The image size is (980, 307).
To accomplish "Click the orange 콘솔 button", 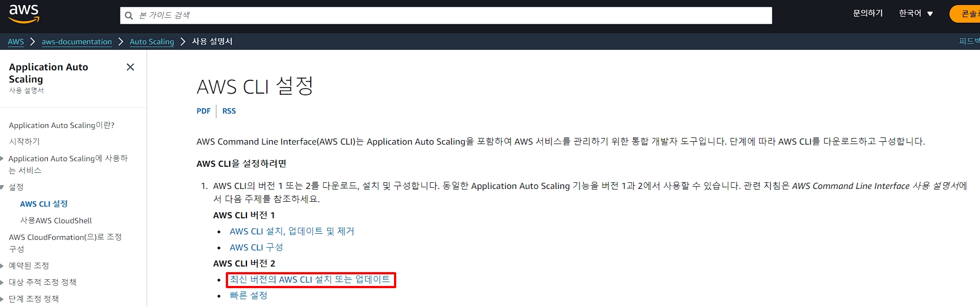I will point(966,14).
